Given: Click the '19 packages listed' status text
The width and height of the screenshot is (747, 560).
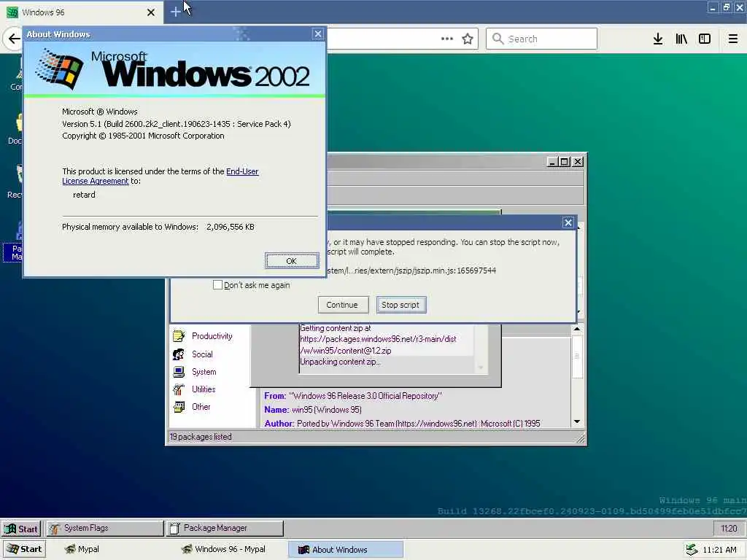Looking at the screenshot, I should pos(201,437).
